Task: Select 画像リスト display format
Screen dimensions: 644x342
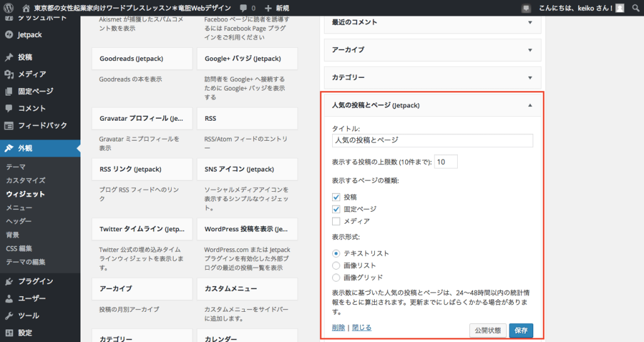Action: click(336, 266)
